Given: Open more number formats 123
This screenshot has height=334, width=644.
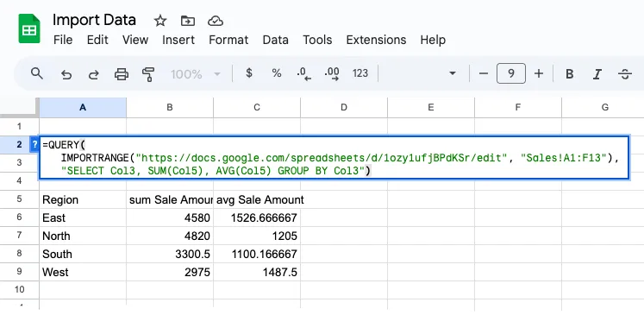Looking at the screenshot, I should [360, 73].
